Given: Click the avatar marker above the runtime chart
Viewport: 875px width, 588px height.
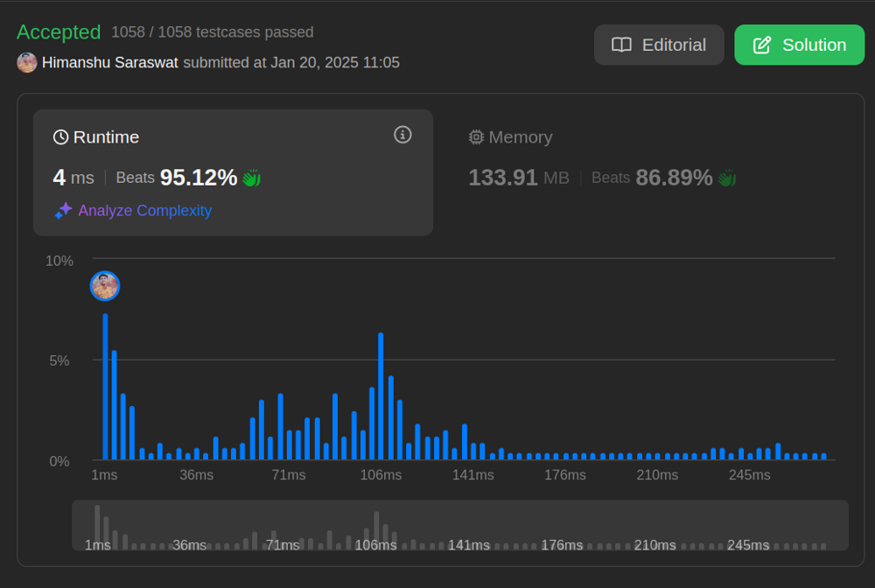Looking at the screenshot, I should [x=105, y=286].
